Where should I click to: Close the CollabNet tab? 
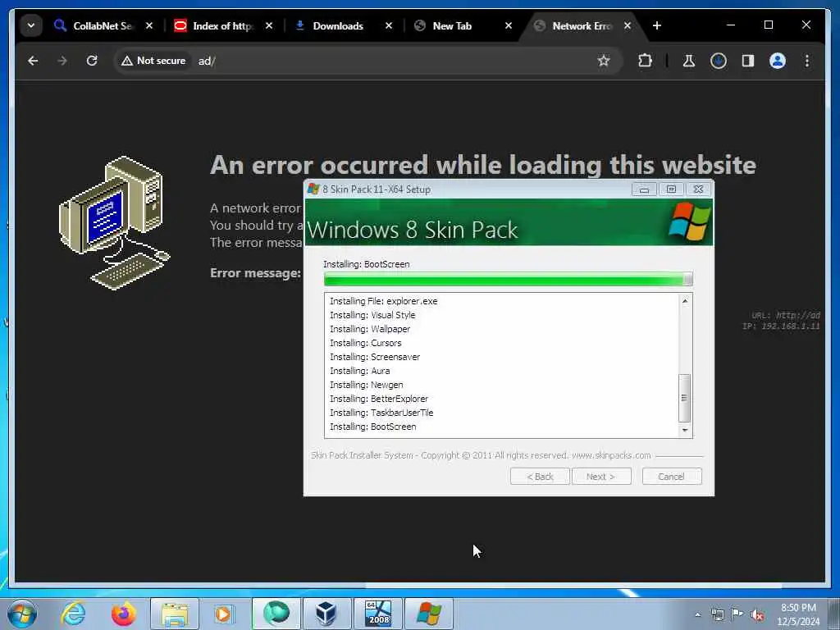point(149,25)
